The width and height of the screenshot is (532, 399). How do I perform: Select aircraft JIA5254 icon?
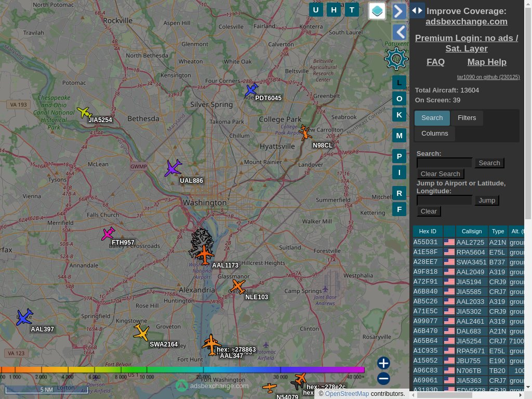click(85, 112)
